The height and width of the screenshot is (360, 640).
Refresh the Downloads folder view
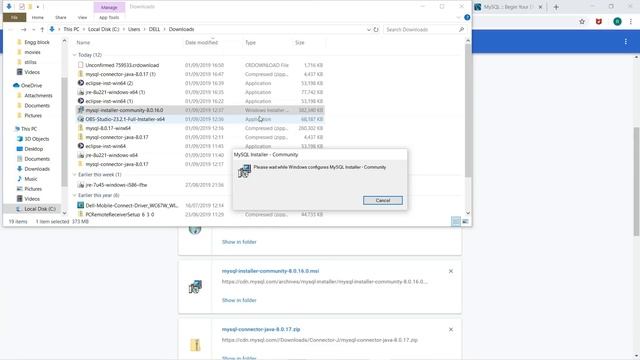click(x=376, y=29)
